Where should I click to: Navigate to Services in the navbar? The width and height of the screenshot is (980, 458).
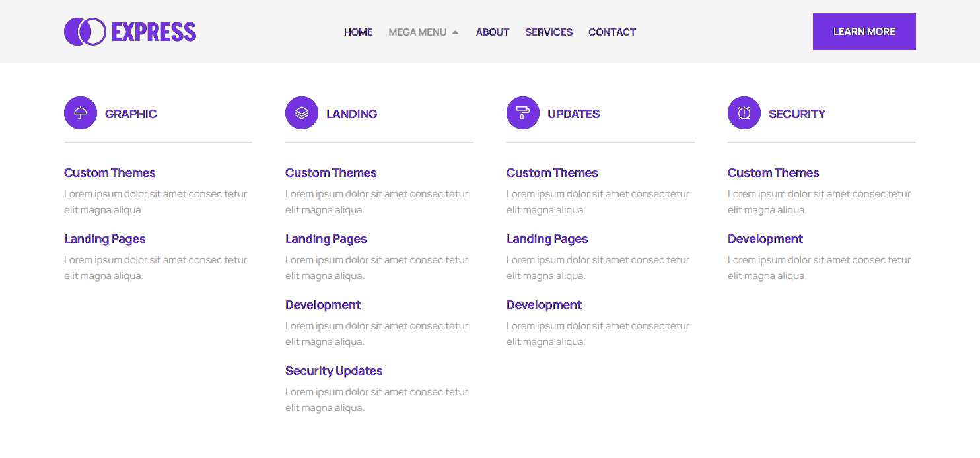[549, 32]
